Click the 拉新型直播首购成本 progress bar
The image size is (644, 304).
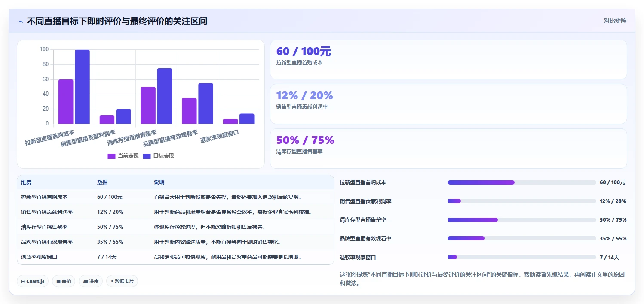pyautogui.click(x=522, y=182)
